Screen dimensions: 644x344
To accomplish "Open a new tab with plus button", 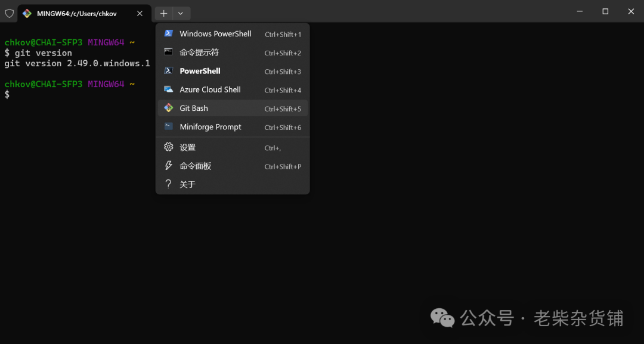I will click(x=163, y=14).
